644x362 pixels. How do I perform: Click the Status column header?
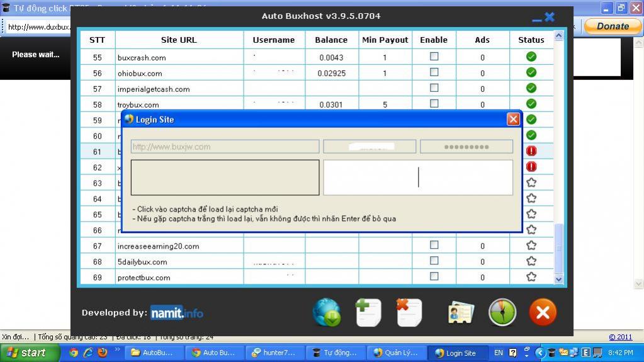pyautogui.click(x=531, y=40)
